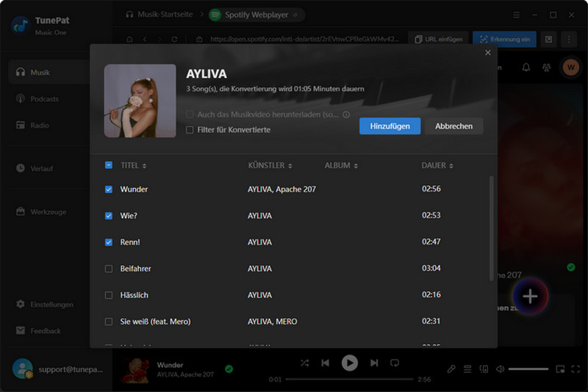588x392 pixels.
Task: Click the URL einfügen button
Action: [438, 40]
